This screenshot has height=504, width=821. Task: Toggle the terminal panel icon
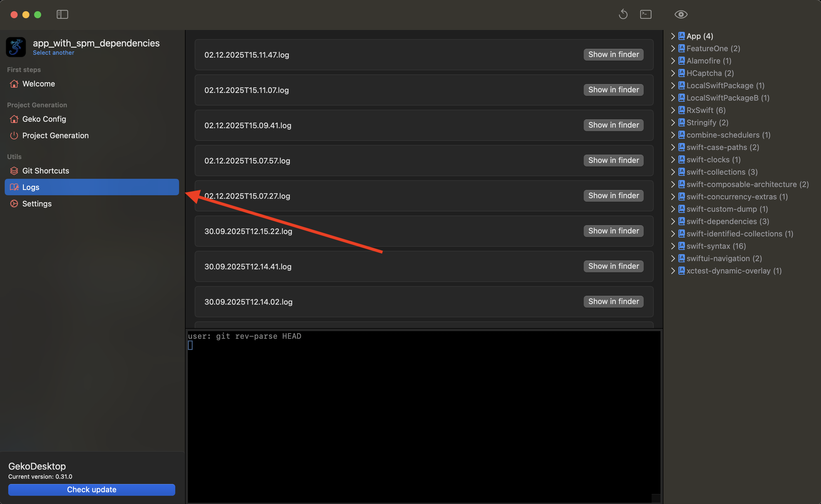646,14
